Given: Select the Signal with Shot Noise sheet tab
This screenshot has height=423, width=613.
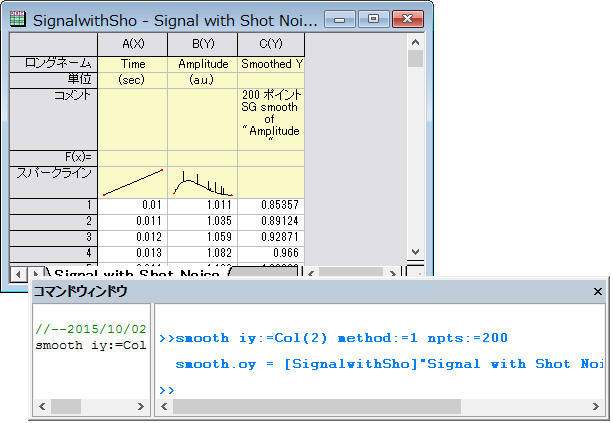Looking at the screenshot, I should (137, 273).
